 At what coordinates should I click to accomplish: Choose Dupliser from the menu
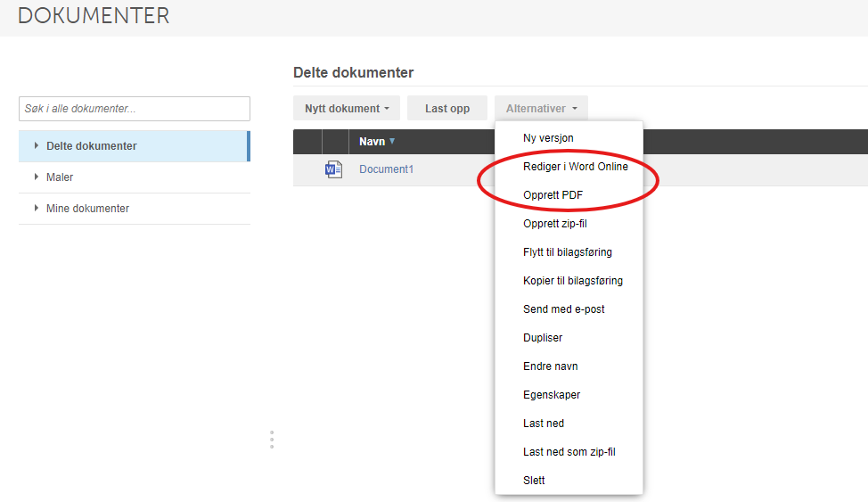click(x=569, y=337)
